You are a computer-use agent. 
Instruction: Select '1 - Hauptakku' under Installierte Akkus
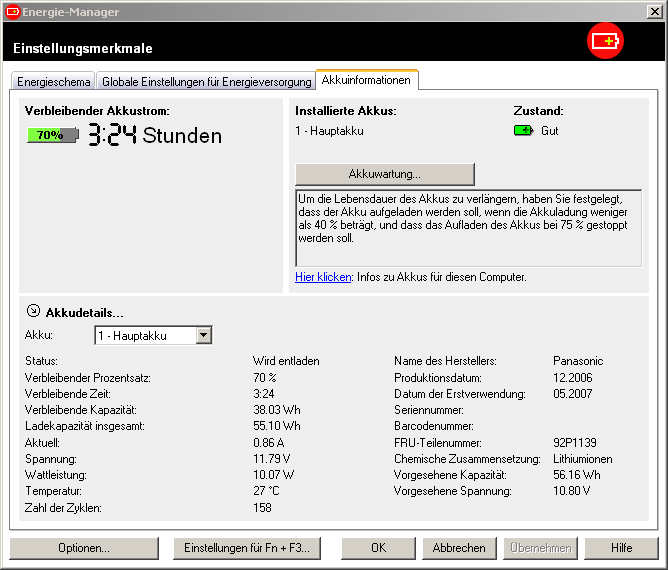[x=329, y=131]
